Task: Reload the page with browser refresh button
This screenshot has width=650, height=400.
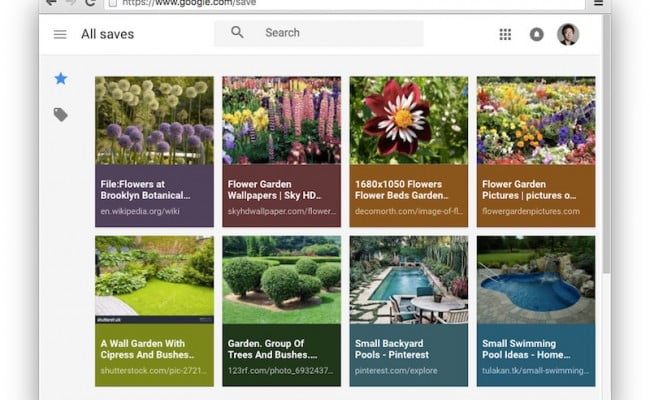Action: coord(90,3)
